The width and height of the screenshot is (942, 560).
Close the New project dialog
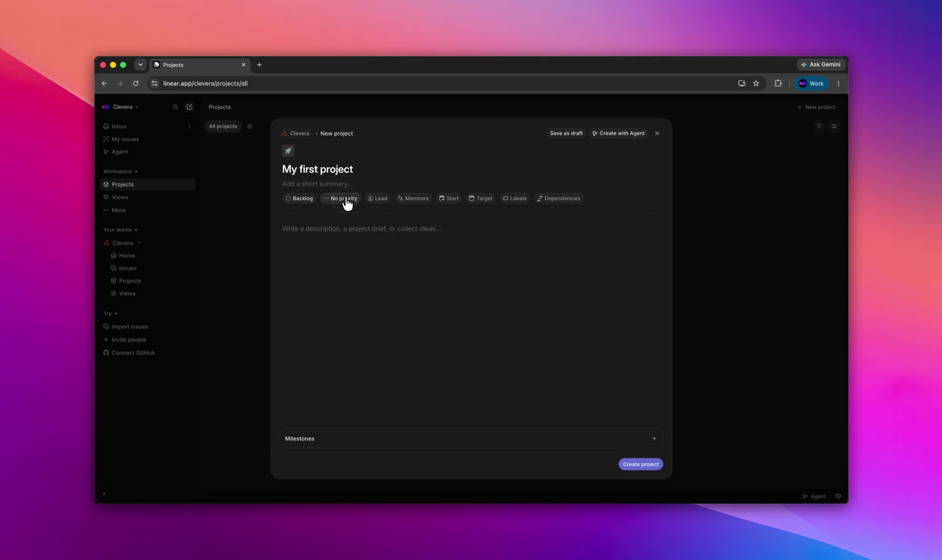pyautogui.click(x=657, y=133)
